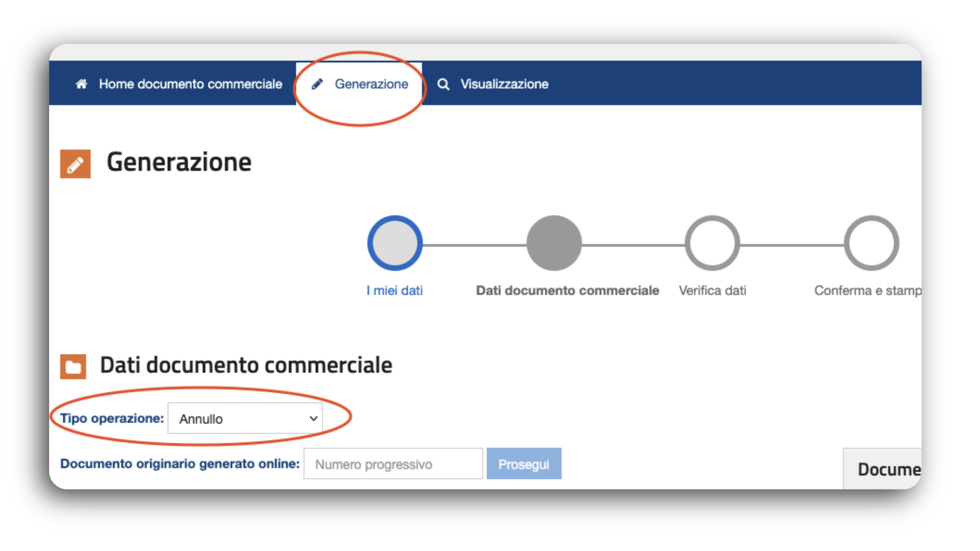Focus the Numero progressivo input field
Image resolution: width=980 pixels, height=551 pixels.
click(x=393, y=464)
